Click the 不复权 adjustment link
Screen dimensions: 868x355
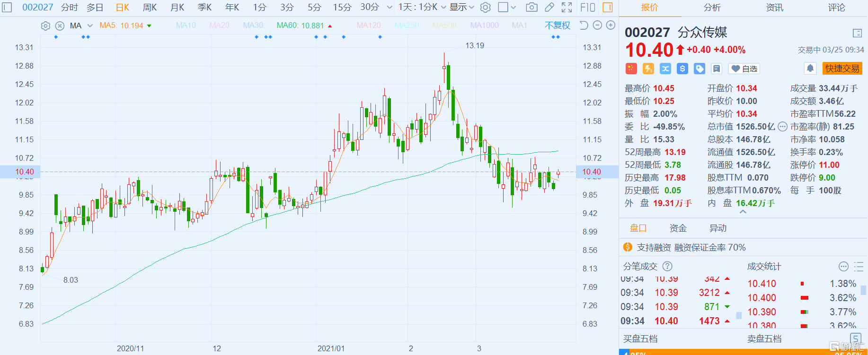pyautogui.click(x=557, y=26)
